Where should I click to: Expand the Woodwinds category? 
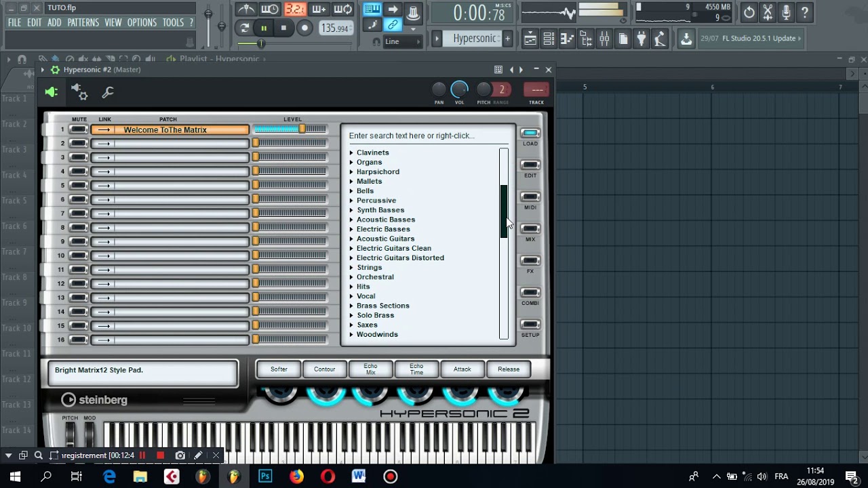coord(351,335)
